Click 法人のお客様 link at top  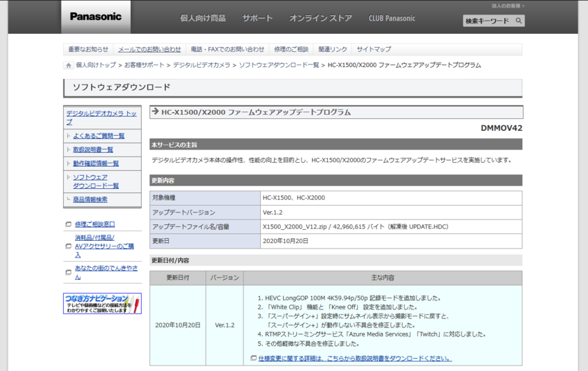point(508,6)
